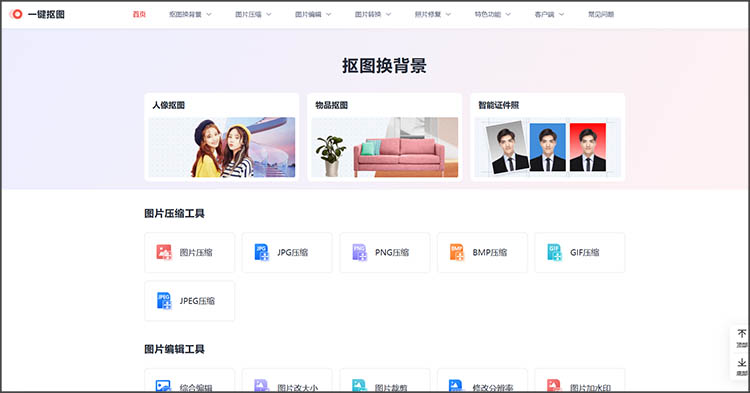Click the 抠图换背景 page heading
The width and height of the screenshot is (750, 393).
point(384,66)
